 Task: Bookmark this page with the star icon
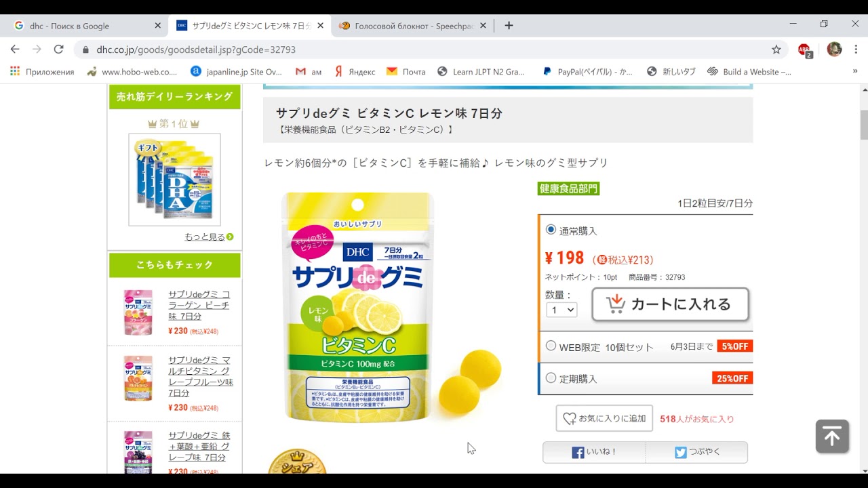coord(776,49)
